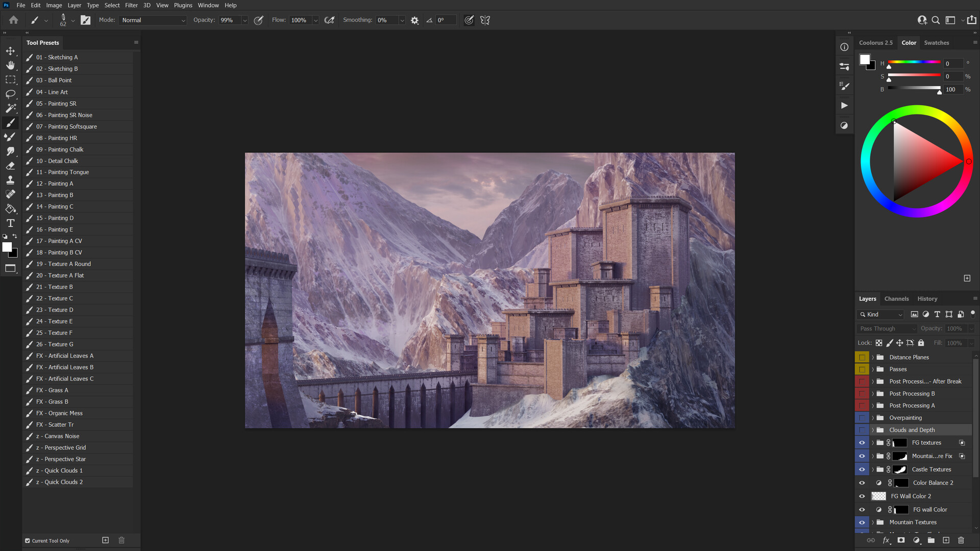Image resolution: width=980 pixels, height=551 pixels.
Task: Expand the Post Processing A group
Action: [x=873, y=405]
